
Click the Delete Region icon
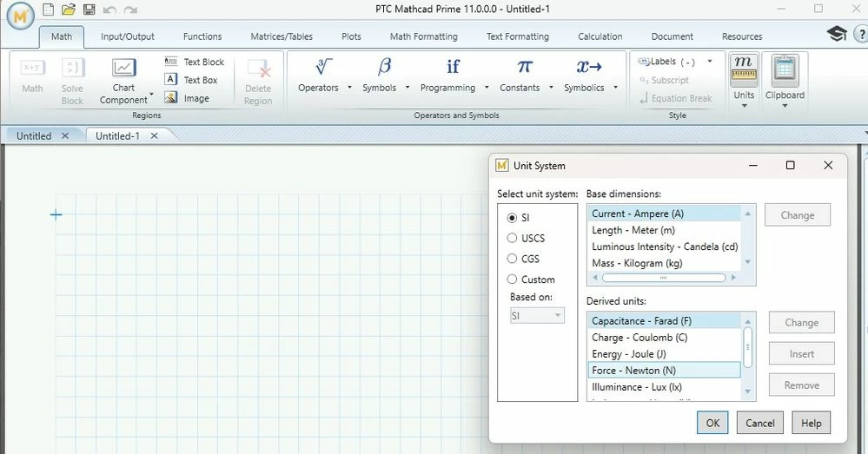coord(259,69)
